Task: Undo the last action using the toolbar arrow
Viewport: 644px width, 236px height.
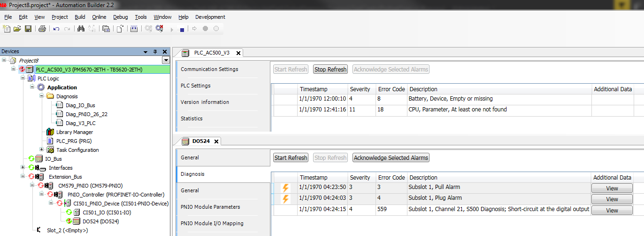Action: (56, 29)
